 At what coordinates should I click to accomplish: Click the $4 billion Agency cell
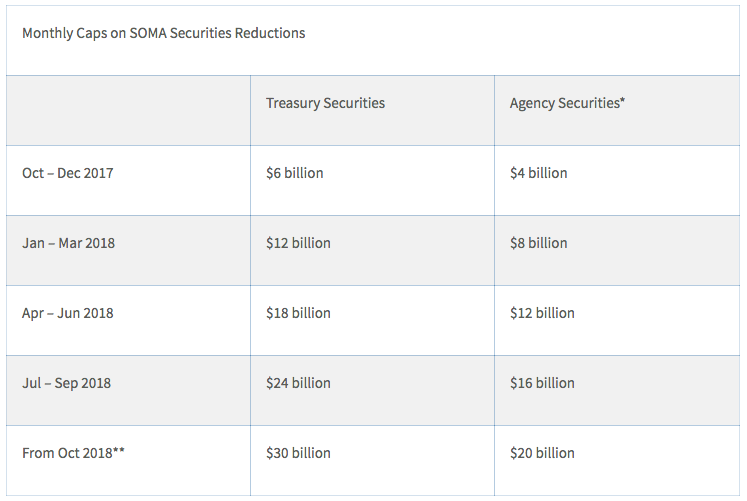coord(539,173)
